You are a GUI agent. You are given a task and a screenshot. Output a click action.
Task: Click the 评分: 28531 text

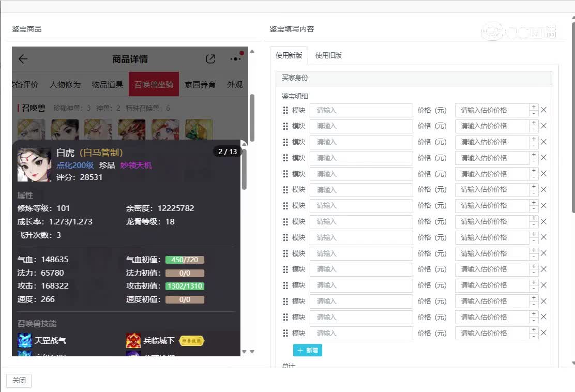[x=79, y=177]
